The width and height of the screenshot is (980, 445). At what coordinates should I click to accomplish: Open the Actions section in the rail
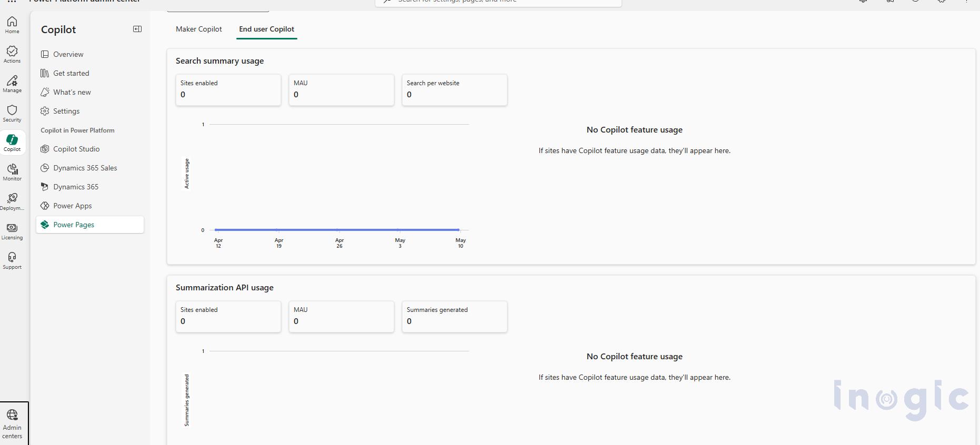tap(12, 54)
